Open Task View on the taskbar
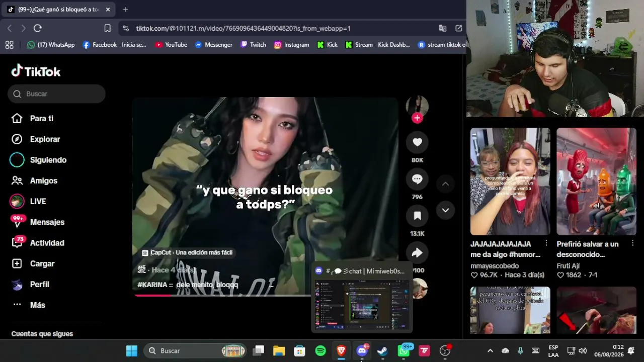This screenshot has height=362, width=644. point(259,351)
